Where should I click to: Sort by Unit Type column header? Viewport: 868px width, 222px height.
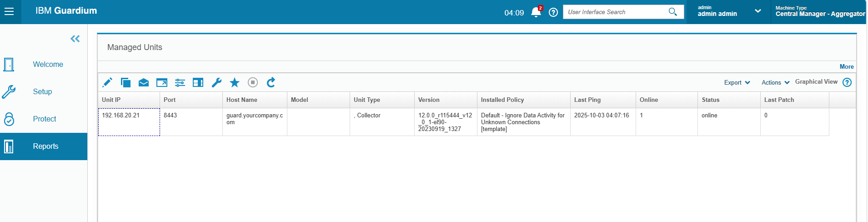click(x=382, y=100)
